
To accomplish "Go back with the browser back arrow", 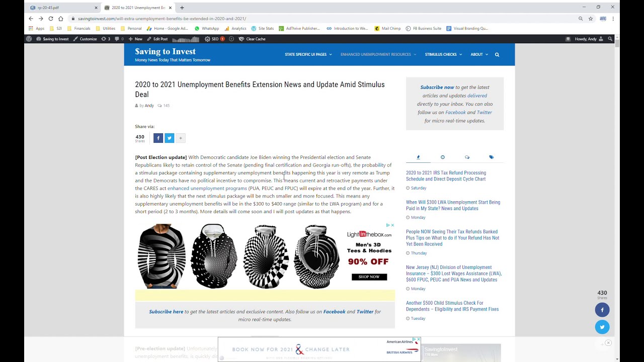I will 31,19.
